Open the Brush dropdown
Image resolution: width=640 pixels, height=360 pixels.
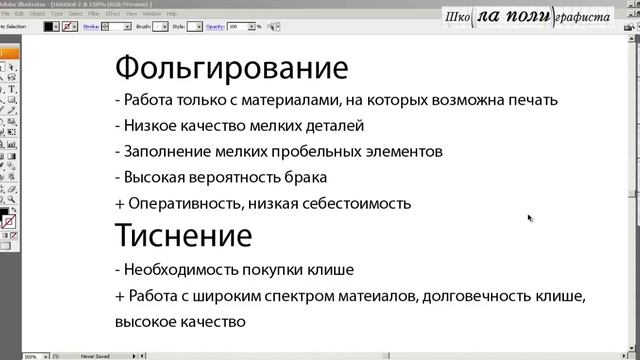(x=165, y=27)
